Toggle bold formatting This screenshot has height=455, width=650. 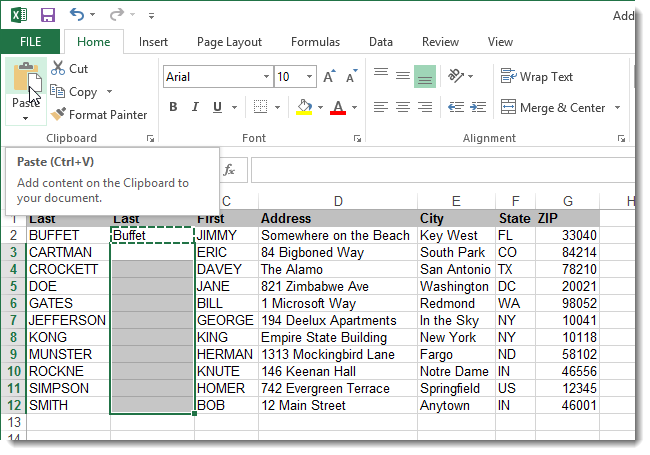coord(173,107)
